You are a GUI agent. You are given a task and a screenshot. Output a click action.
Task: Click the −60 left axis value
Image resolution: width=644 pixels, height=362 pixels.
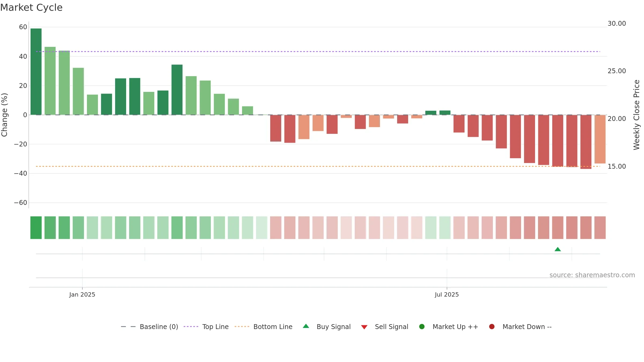click(21, 203)
